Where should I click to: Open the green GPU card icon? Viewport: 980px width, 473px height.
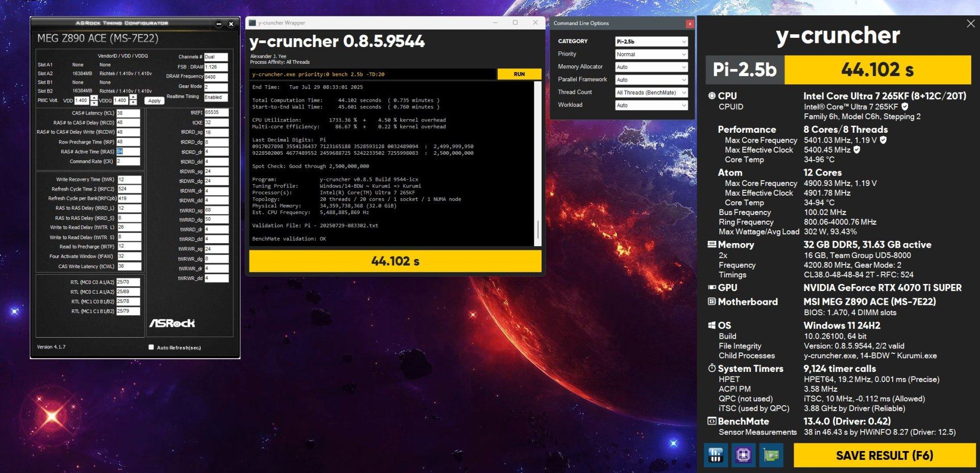(771, 455)
